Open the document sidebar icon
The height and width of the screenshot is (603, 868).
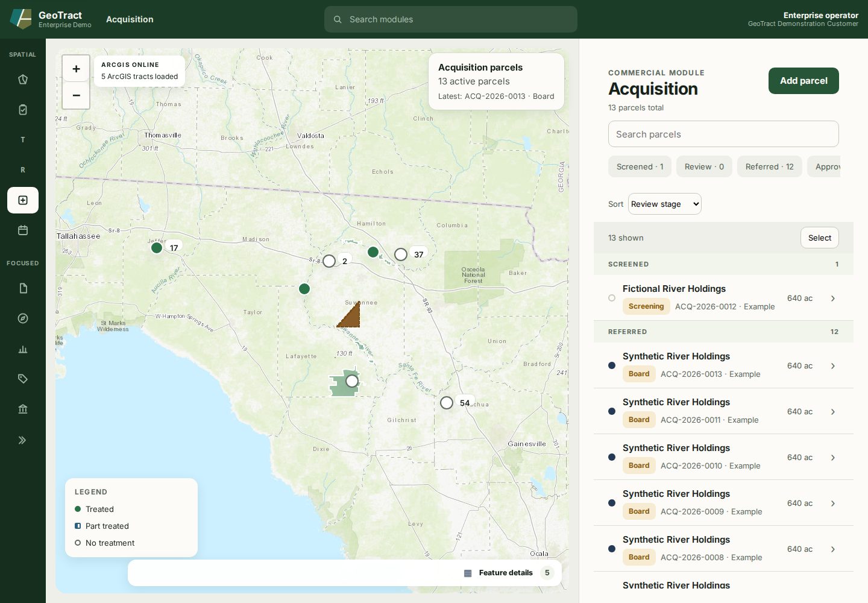pos(23,288)
